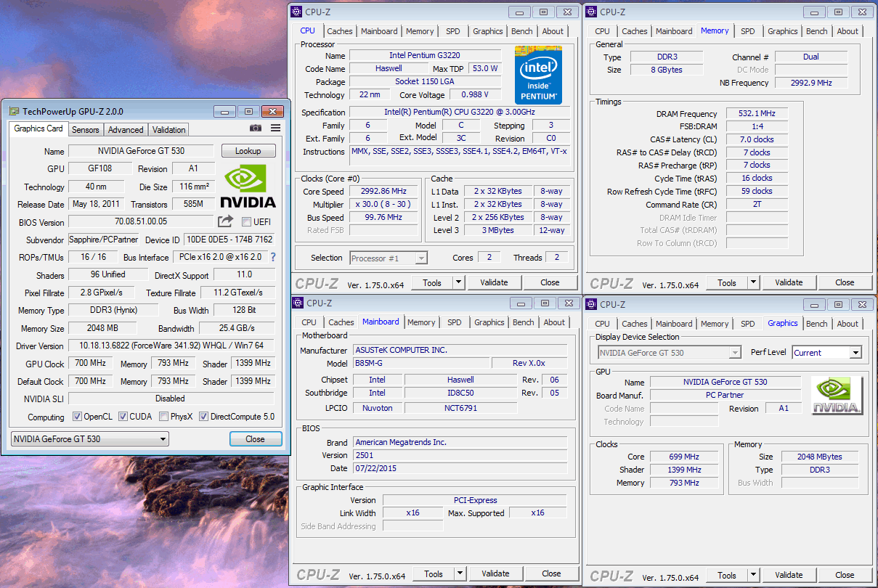
Task: Click the app icon of the CPU-Z Mainboard window
Action: [x=297, y=303]
